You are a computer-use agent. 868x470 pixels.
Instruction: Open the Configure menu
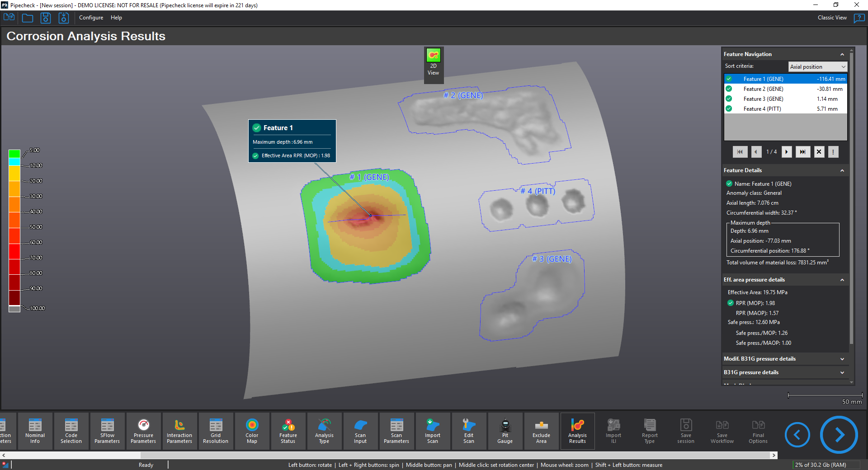[91, 18]
